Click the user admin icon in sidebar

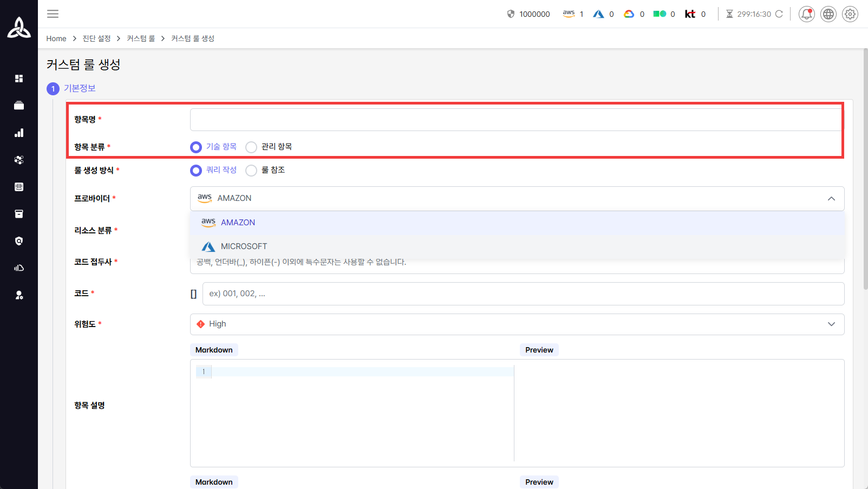coord(19,295)
